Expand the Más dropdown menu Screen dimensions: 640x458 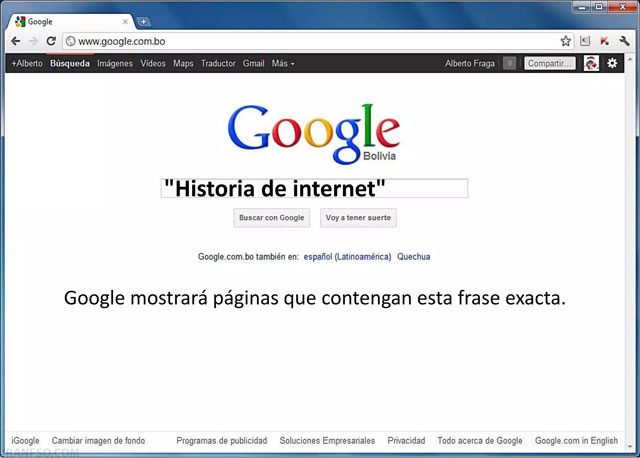(283, 63)
